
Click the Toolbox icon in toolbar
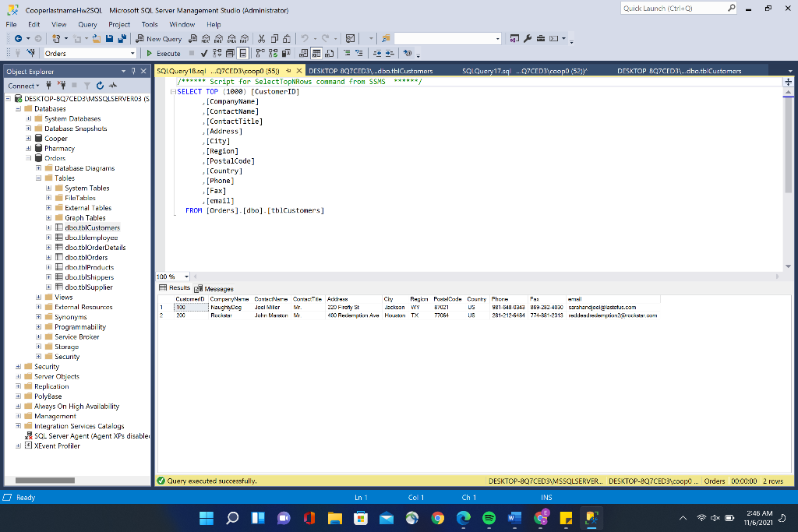[541, 39]
